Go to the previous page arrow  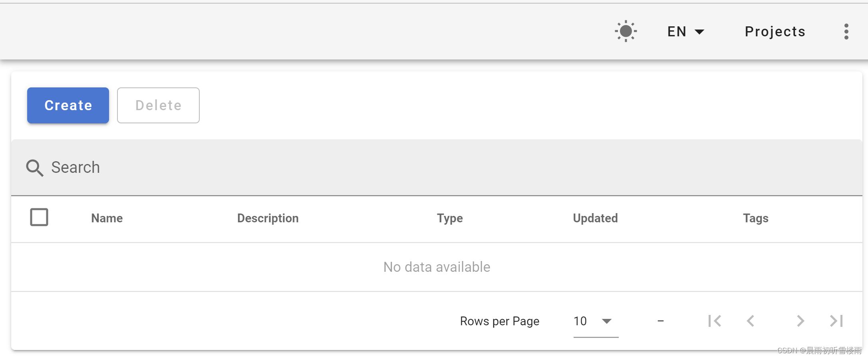(x=751, y=321)
